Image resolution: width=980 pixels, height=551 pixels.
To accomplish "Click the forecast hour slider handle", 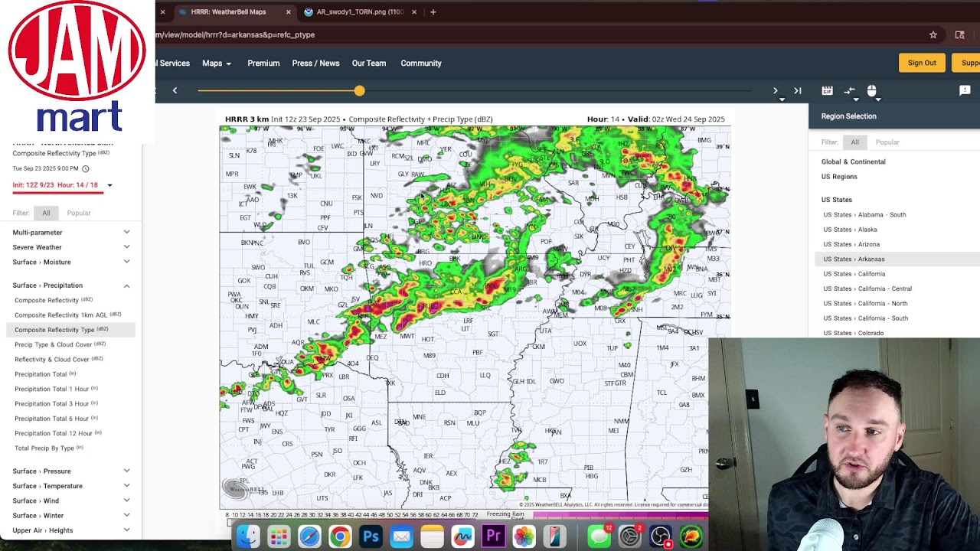I will pos(359,91).
